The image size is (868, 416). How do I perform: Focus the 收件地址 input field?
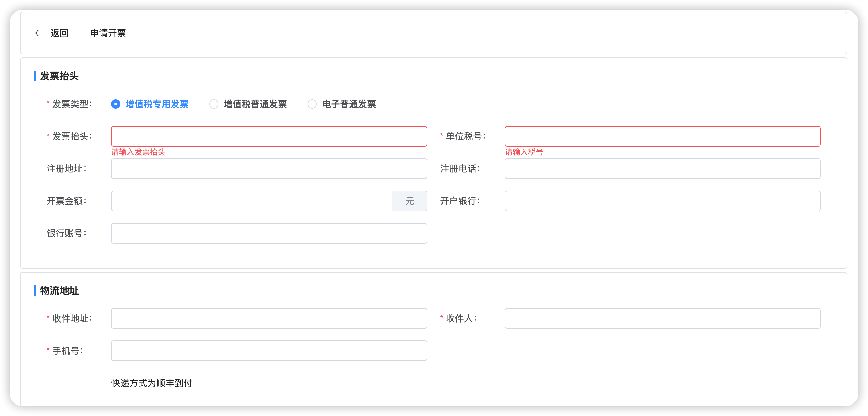tap(269, 319)
